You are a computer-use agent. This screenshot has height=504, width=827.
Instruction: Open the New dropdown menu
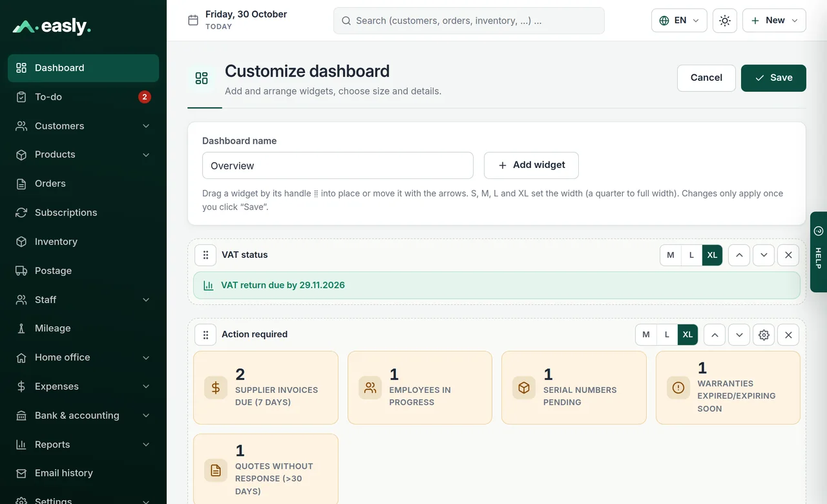click(774, 21)
